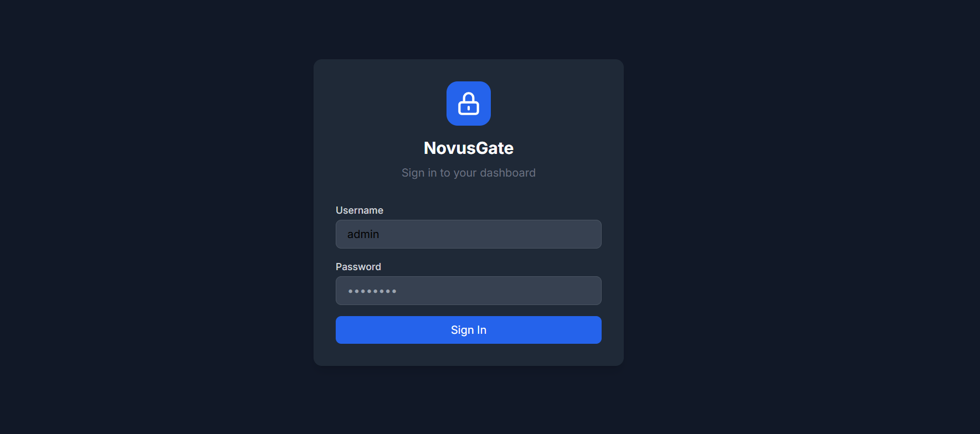
Task: Click the masked password dots
Action: tap(371, 291)
